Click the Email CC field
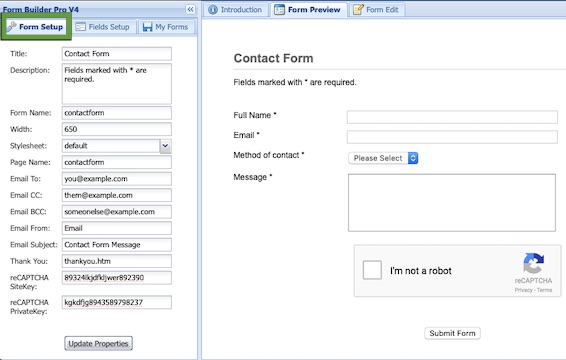This screenshot has width=566, height=360. 117,195
